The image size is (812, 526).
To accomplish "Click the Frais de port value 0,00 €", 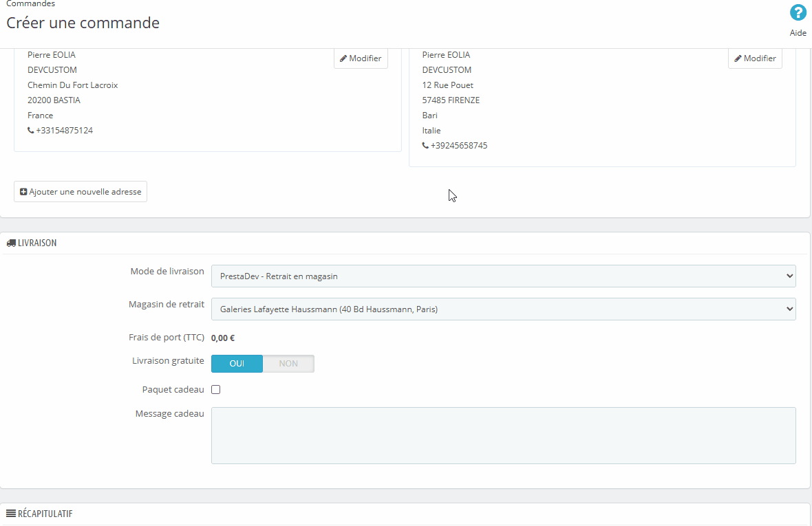I will [223, 338].
